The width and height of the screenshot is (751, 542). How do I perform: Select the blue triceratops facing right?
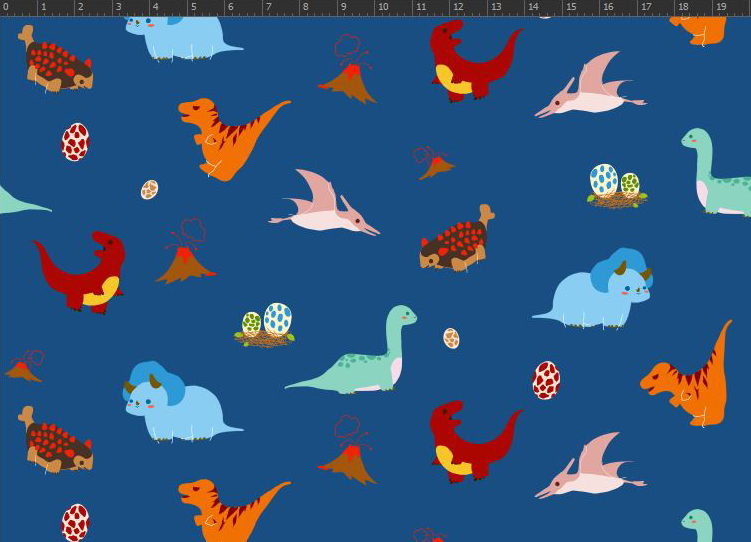pos(592,288)
